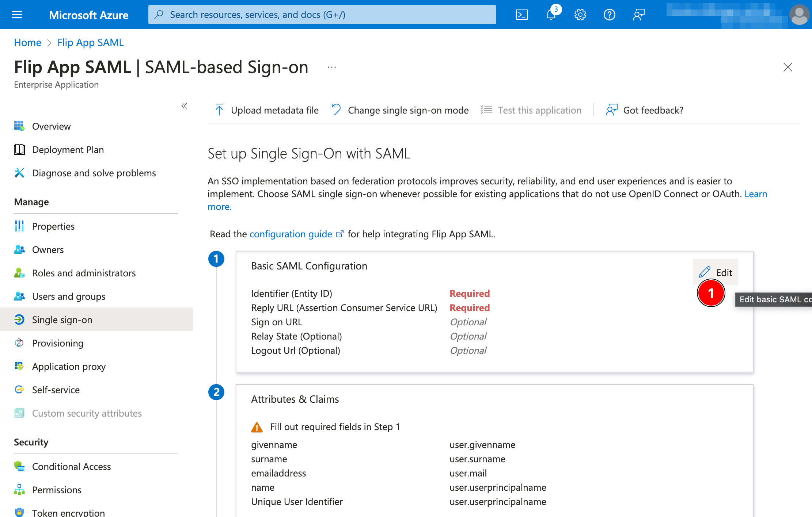This screenshot has width=812, height=517.
Task: Focus the search resources, services, and docs box
Action: click(x=322, y=15)
